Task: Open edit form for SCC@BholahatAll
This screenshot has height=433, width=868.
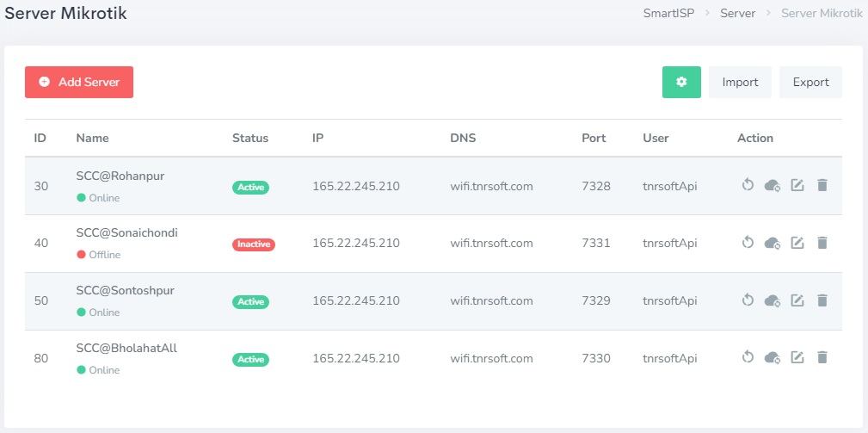Action: [x=797, y=357]
